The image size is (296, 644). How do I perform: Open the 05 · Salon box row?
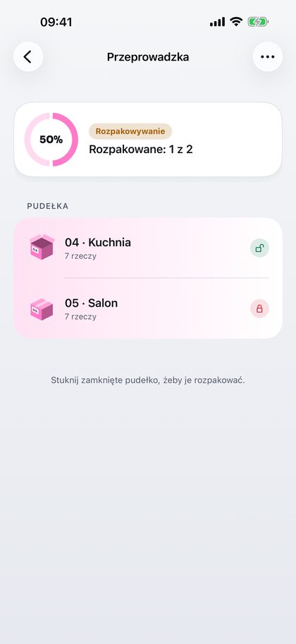coord(148,308)
